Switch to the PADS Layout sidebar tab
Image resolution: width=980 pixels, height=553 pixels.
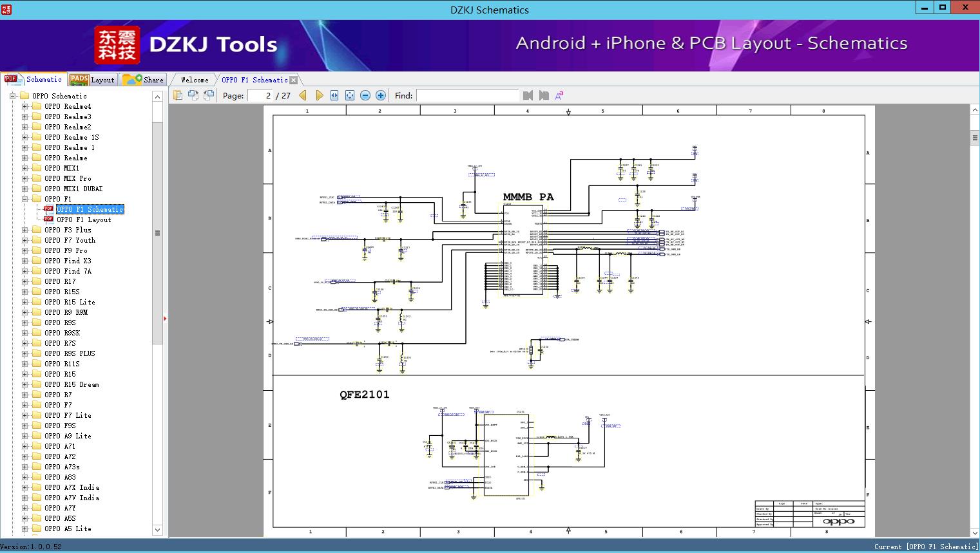click(92, 80)
